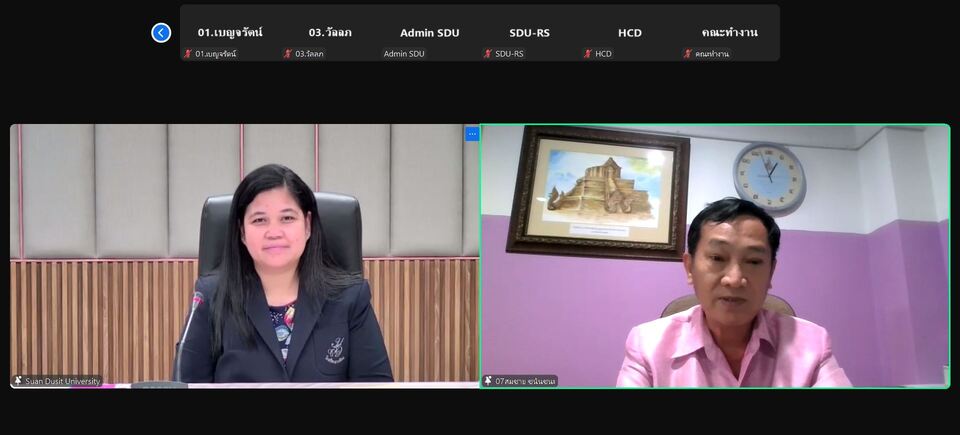Click muted mic icon for 01.เบญจรัตน์
Screen dimensions: 960x435
pyautogui.click(x=188, y=54)
